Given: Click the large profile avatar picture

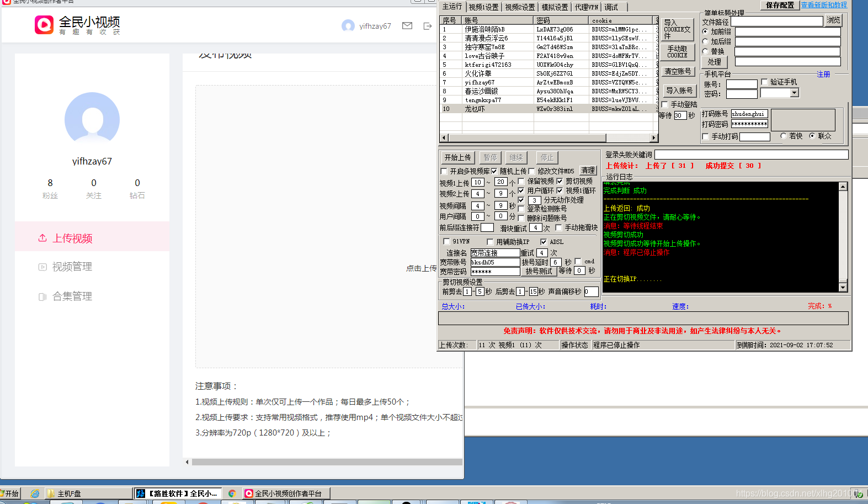Looking at the screenshot, I should [92, 120].
